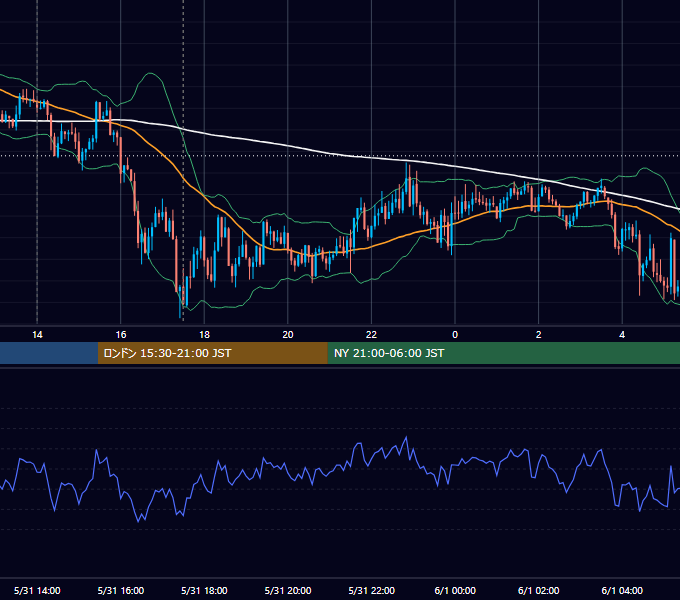Click the 5/31 16:00 time label

pyautogui.click(x=121, y=590)
